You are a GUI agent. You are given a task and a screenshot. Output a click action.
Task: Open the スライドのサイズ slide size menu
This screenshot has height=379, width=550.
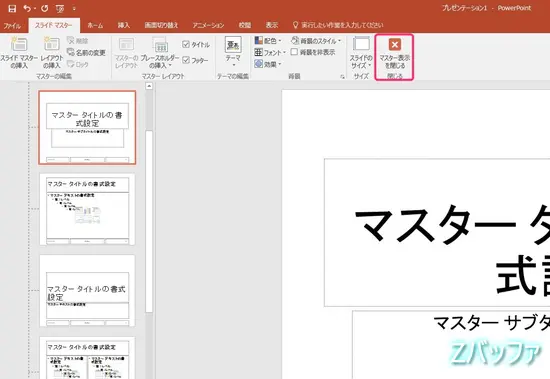361,53
